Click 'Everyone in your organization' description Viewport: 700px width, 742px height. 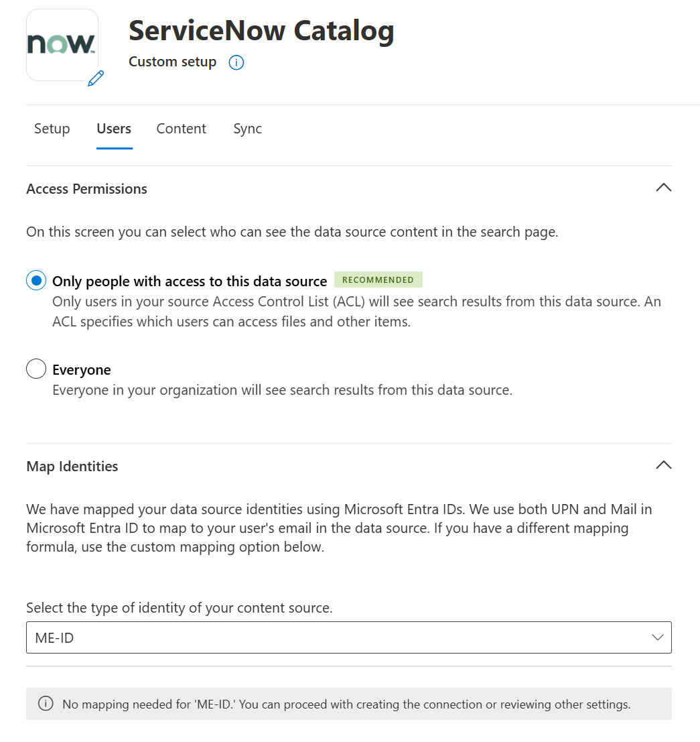pos(283,390)
